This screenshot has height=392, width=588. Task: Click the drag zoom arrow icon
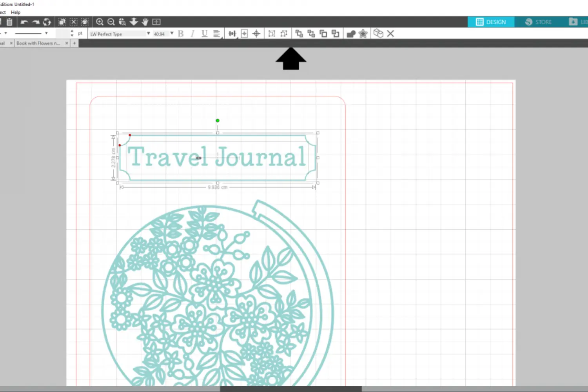[134, 22]
